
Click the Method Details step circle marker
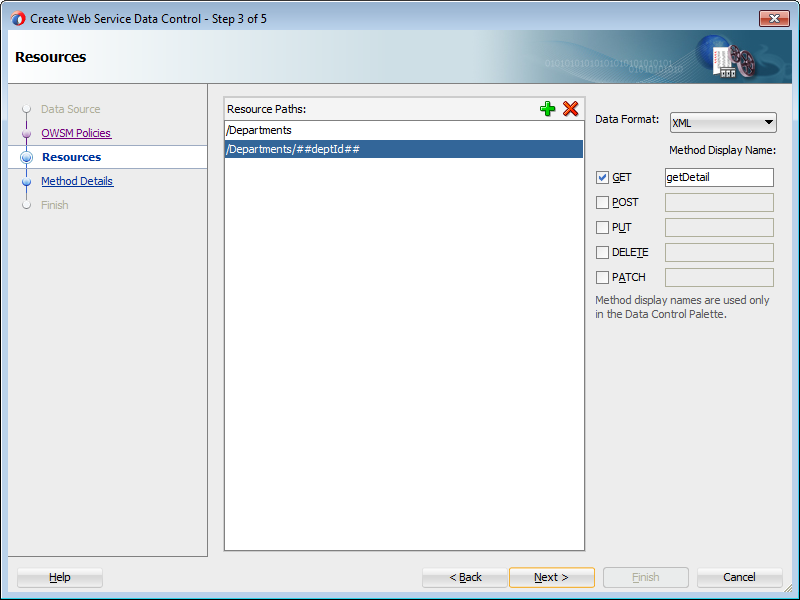27,182
